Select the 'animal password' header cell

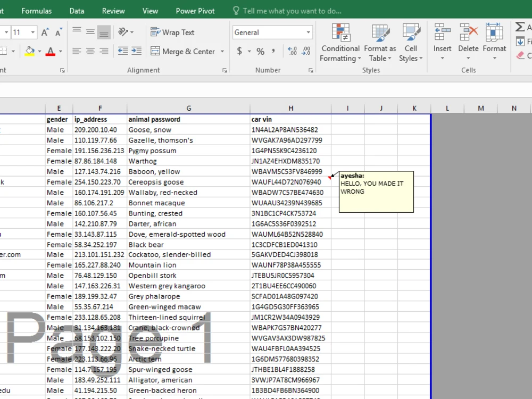coord(189,119)
